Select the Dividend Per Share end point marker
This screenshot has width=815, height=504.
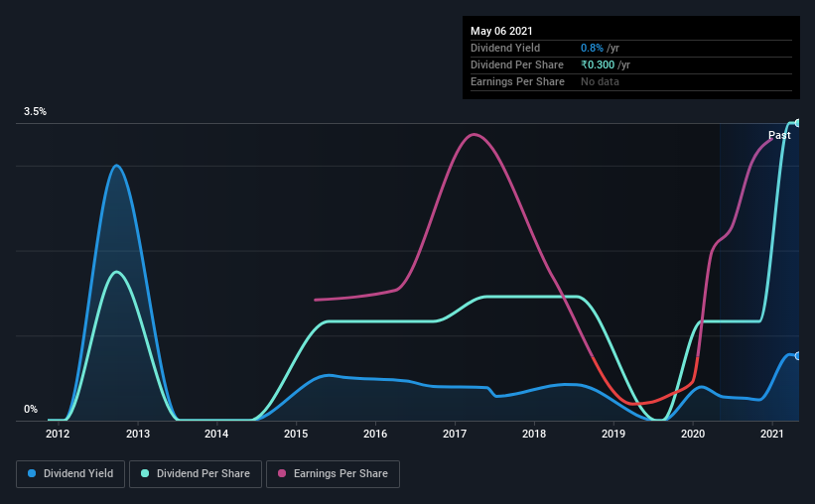[797, 123]
